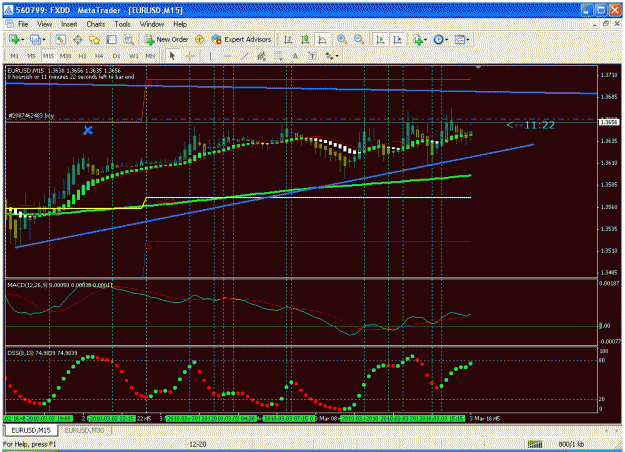Open the Insert menu
The width and height of the screenshot is (625, 452).
coord(69,24)
